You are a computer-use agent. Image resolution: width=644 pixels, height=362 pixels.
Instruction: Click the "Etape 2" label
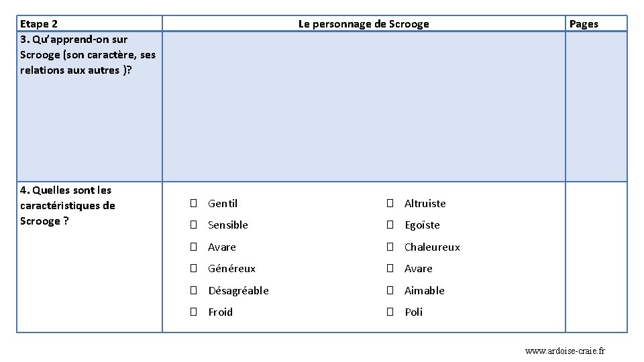[x=39, y=24]
